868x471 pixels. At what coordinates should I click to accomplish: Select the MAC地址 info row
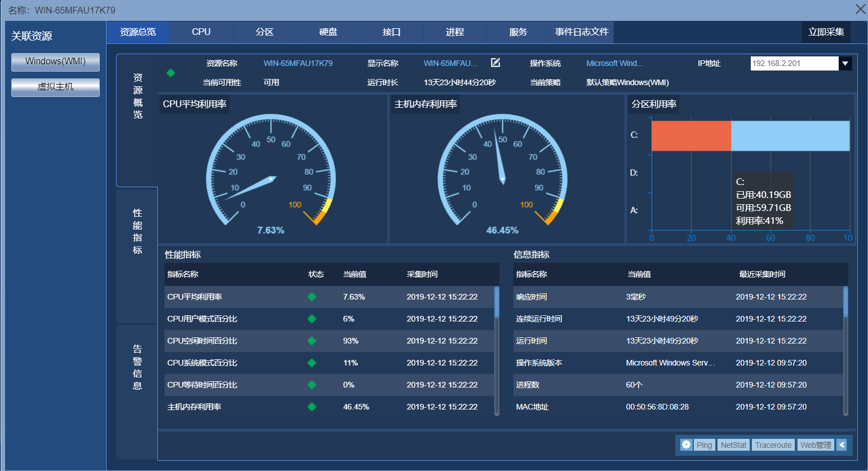point(678,407)
